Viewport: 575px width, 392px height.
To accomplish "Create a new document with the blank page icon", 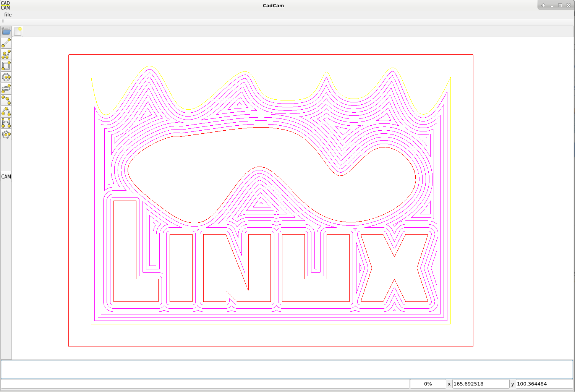I will pos(18,31).
